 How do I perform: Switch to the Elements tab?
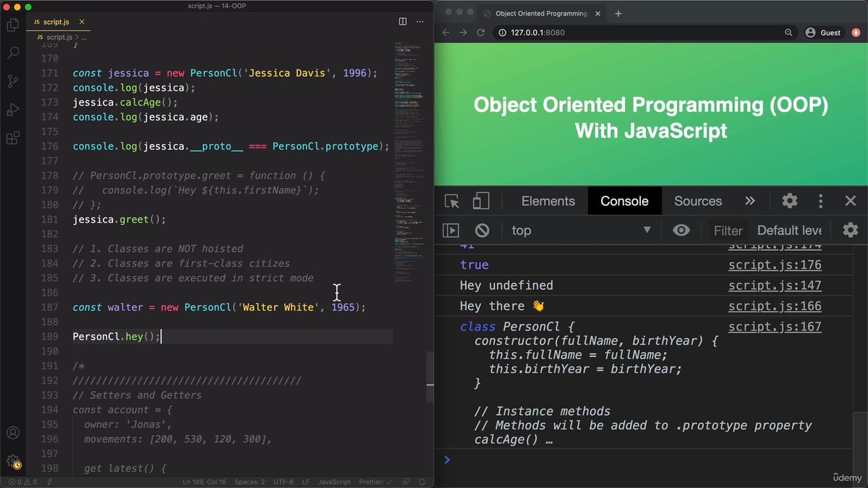pyautogui.click(x=548, y=201)
